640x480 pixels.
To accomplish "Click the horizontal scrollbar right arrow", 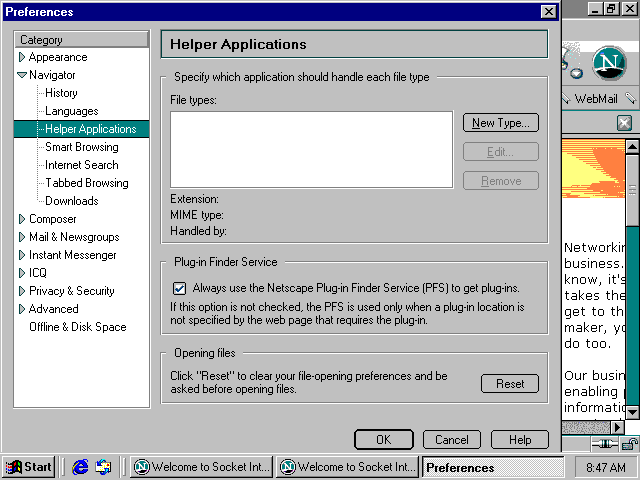I will pyautogui.click(x=618, y=427).
